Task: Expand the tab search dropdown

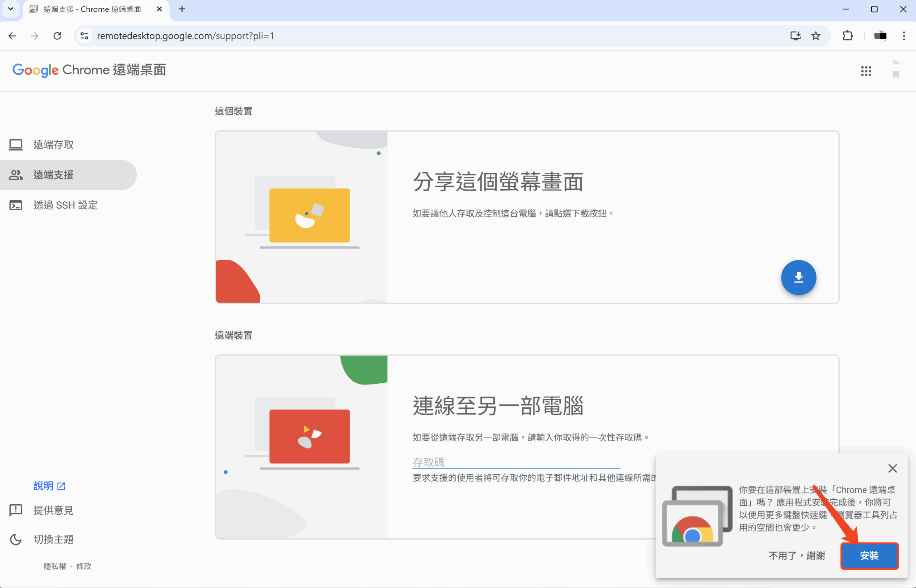Action: (x=11, y=9)
